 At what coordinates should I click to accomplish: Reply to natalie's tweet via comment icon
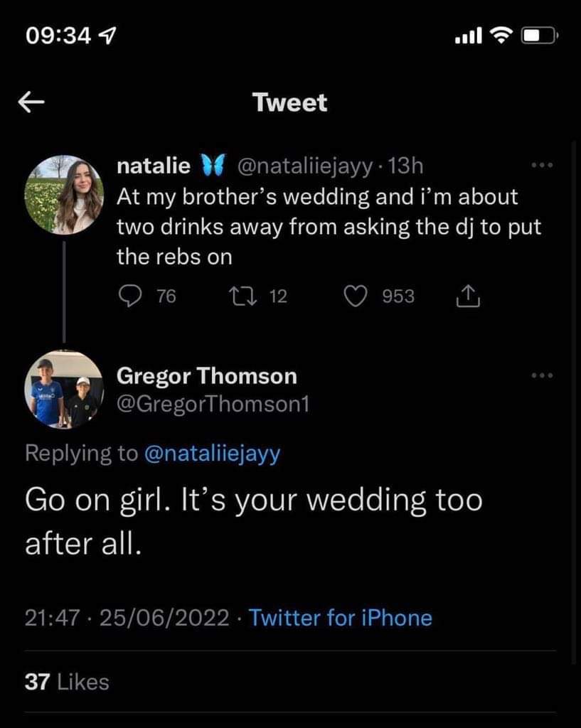tap(129, 296)
